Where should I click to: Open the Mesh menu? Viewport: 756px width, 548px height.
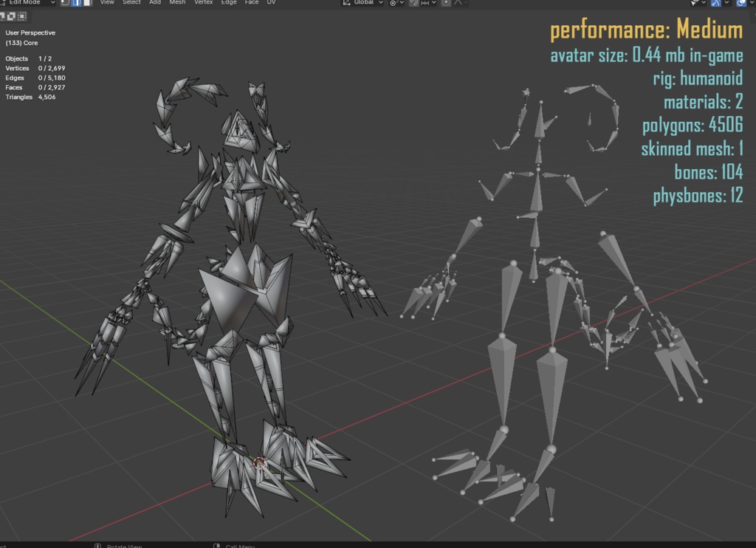tap(177, 3)
